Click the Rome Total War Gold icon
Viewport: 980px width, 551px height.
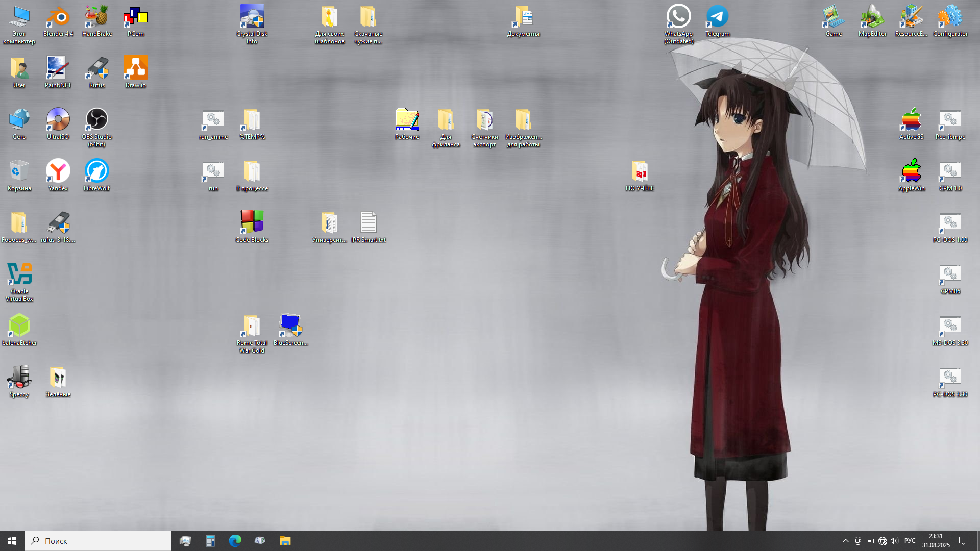click(252, 334)
